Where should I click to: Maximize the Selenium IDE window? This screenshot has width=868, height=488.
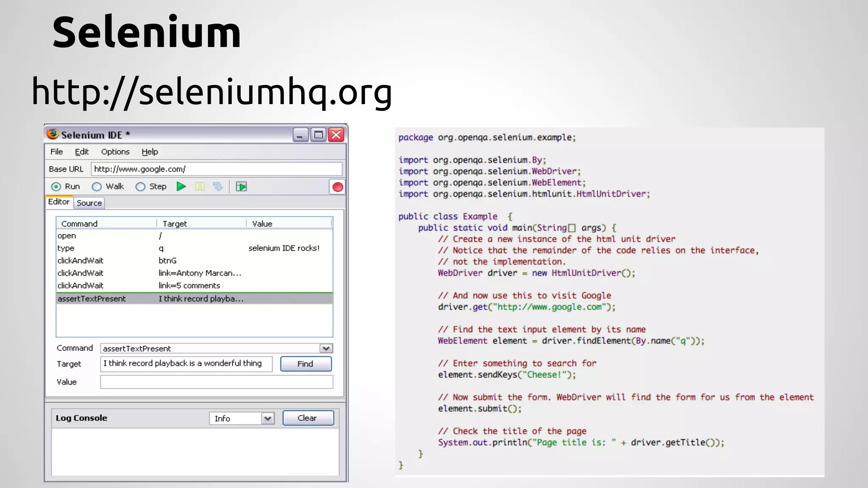tap(318, 135)
